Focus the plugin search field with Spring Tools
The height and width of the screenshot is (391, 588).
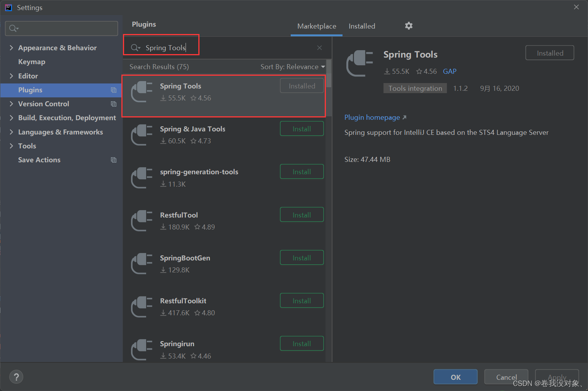[227, 48]
